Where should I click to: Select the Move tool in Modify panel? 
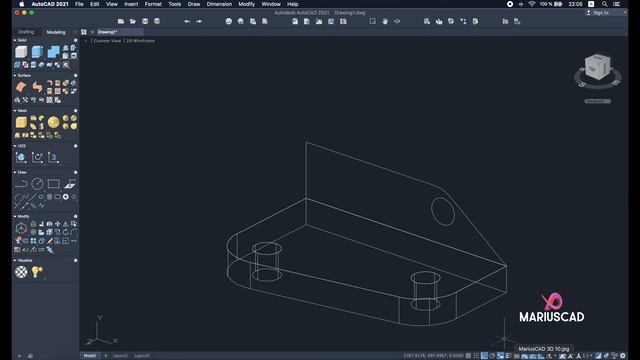[57, 224]
